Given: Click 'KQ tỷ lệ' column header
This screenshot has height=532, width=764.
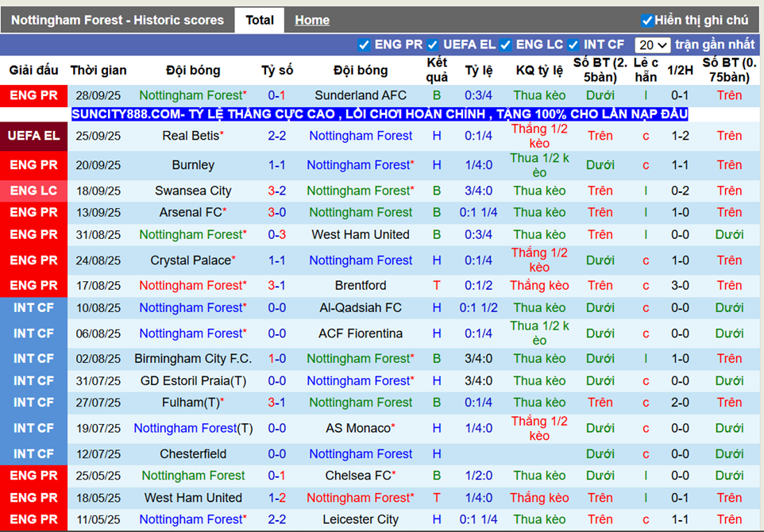Looking at the screenshot, I should [x=539, y=70].
